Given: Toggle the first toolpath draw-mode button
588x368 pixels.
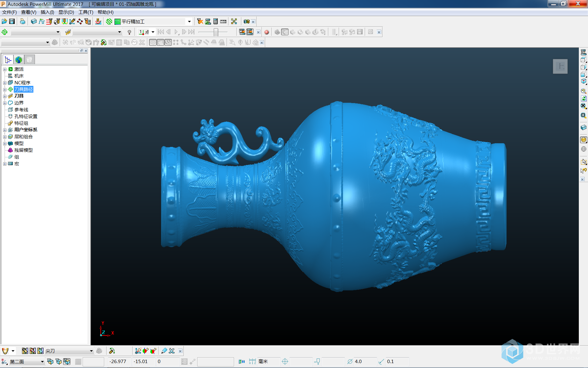Looking at the screenshot, I should click(153, 42).
